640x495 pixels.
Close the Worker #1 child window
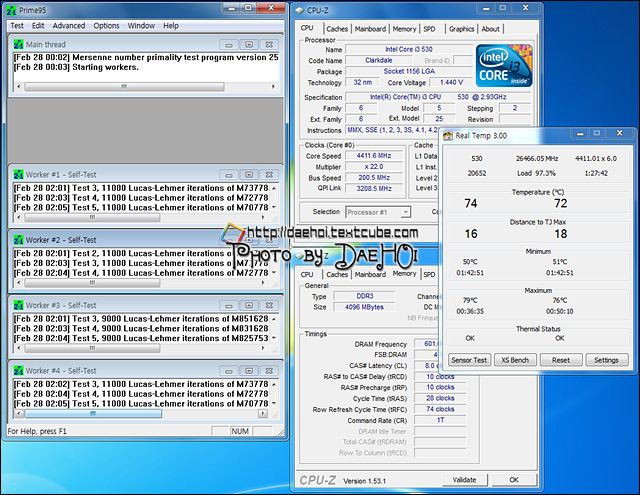[x=269, y=175]
